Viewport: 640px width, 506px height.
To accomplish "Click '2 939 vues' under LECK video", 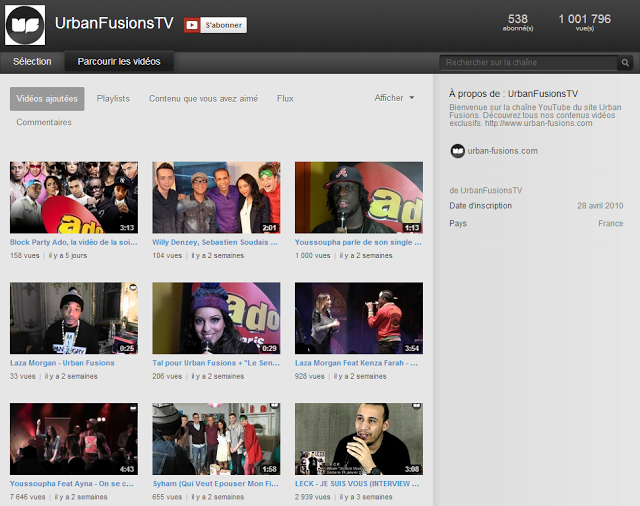I will [x=312, y=497].
